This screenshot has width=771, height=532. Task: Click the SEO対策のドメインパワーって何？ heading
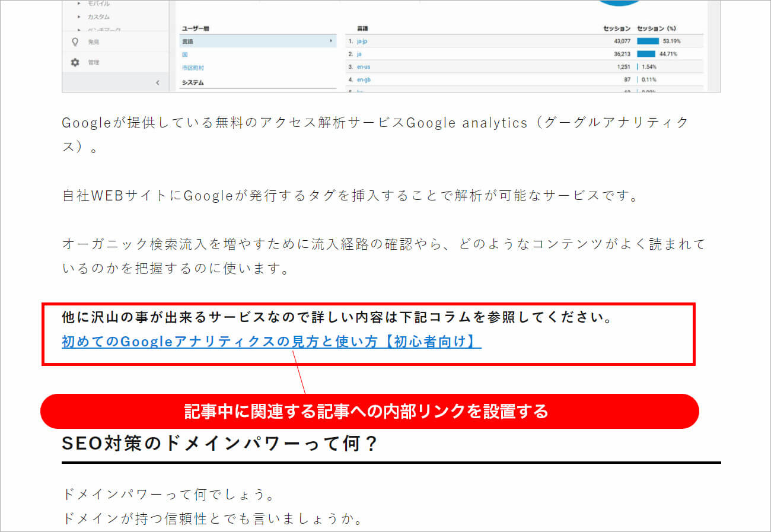[x=220, y=444]
